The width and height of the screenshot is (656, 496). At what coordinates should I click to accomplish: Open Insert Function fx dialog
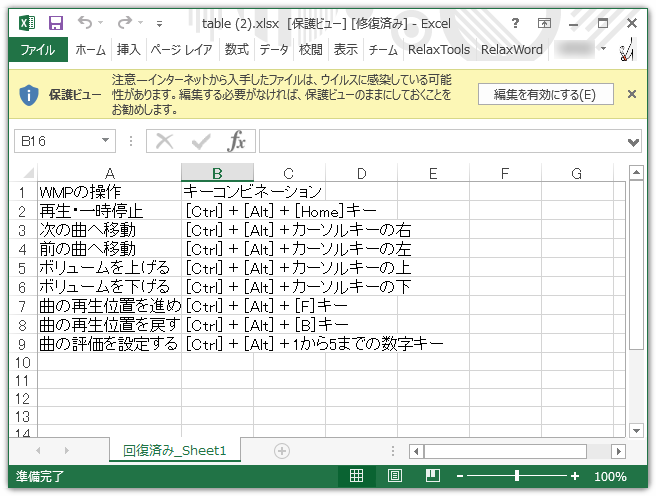[x=236, y=141]
